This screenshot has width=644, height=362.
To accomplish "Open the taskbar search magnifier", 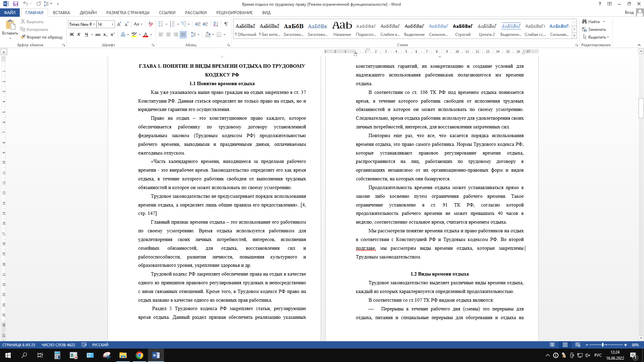I will point(24,355).
